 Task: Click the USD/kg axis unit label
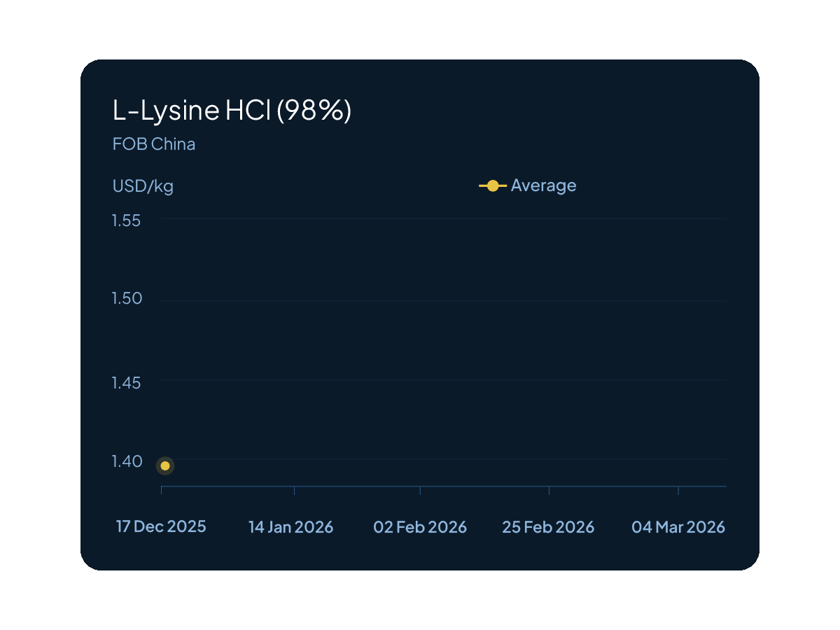[x=143, y=186]
